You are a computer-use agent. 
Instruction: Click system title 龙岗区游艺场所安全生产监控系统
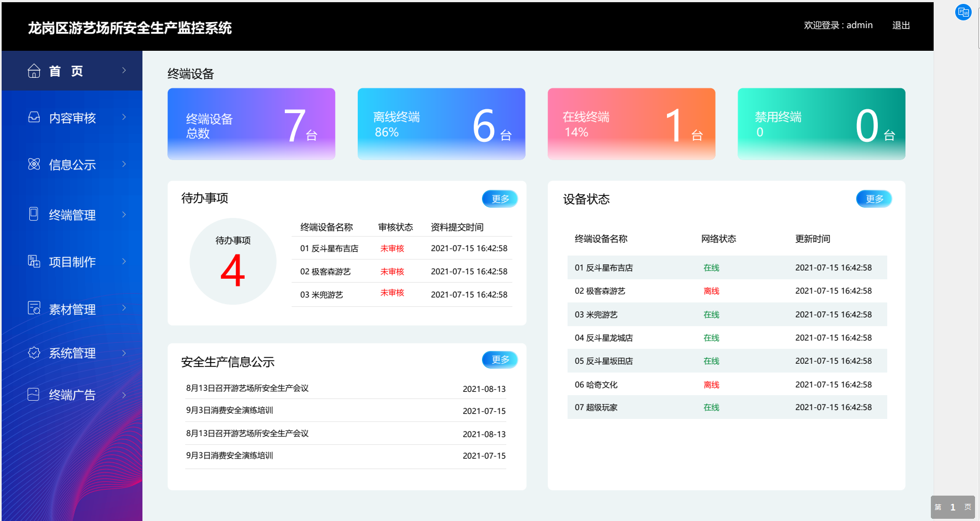pyautogui.click(x=130, y=28)
